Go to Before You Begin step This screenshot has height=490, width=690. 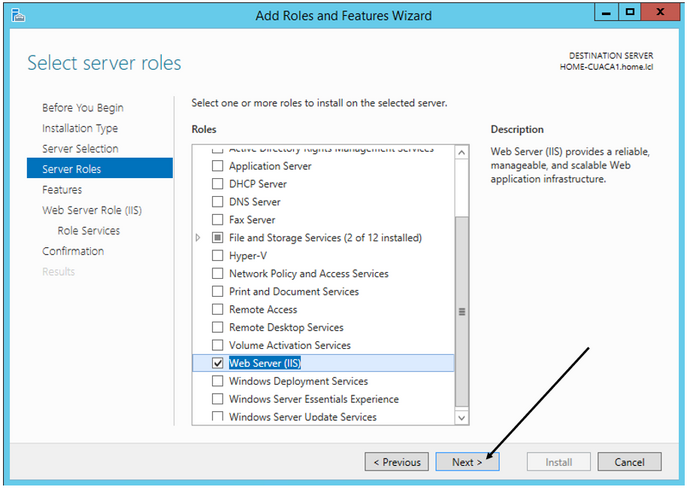point(83,108)
